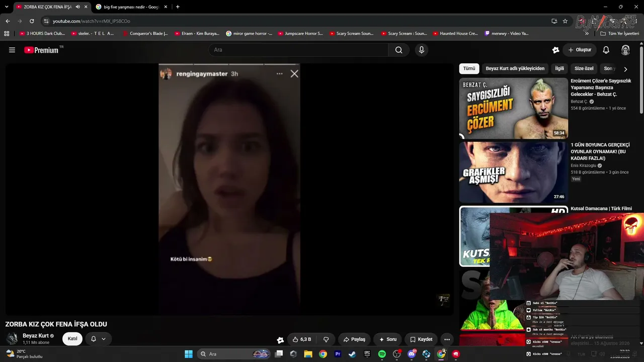Open Premiere Pro from the taskbar
Viewport: 644px width, 362px height.
pos(338,354)
